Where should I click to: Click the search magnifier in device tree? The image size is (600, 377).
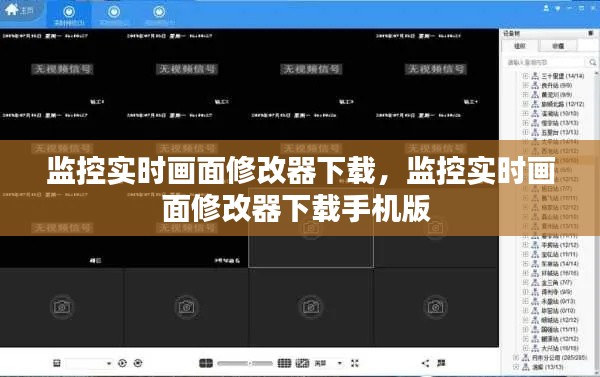coord(592,62)
